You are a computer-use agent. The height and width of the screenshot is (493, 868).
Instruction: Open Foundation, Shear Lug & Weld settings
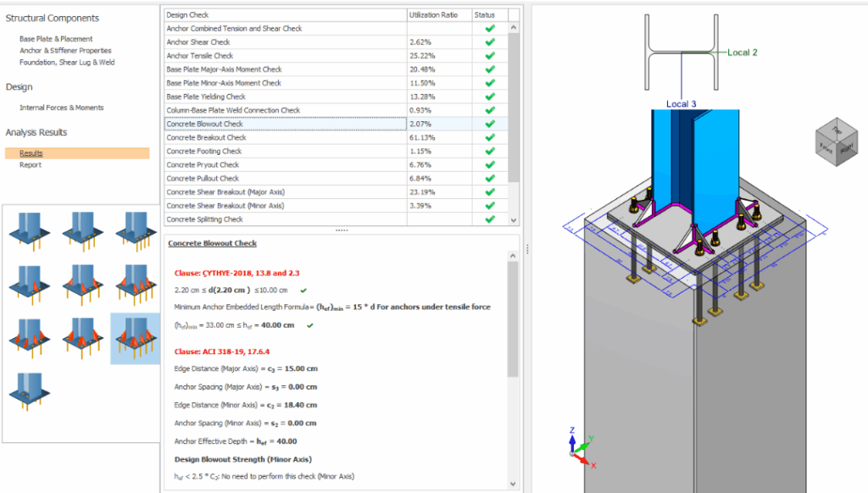tap(67, 63)
